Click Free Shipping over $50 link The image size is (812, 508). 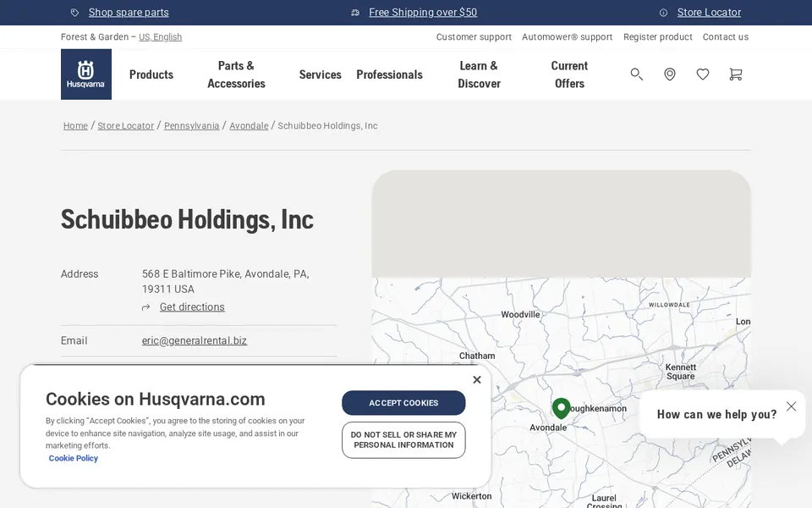click(x=423, y=13)
